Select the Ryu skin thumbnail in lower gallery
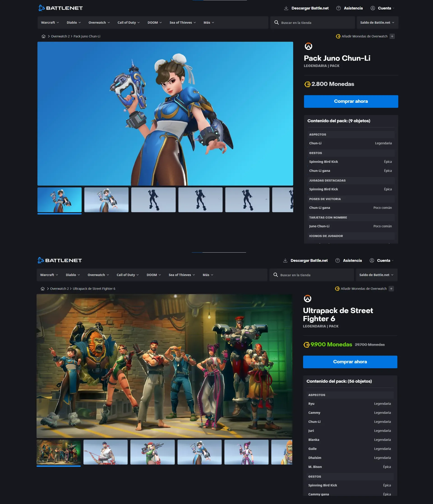Viewport: 433px width, 504px height. point(105,452)
